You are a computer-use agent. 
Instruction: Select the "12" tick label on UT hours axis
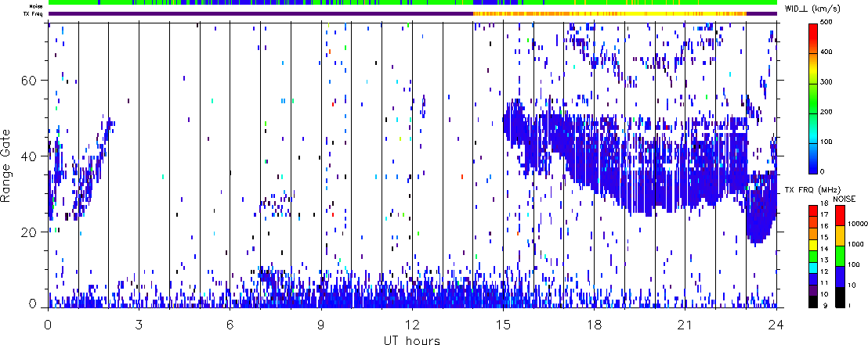click(412, 324)
